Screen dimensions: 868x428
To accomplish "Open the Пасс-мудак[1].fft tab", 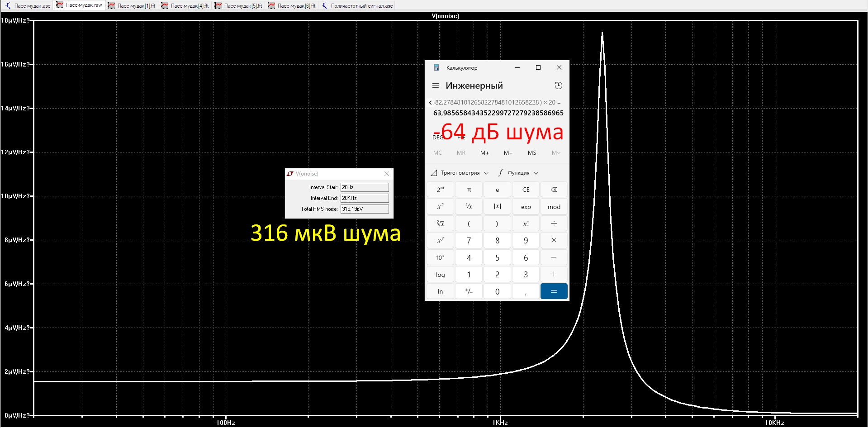I will coord(132,6).
